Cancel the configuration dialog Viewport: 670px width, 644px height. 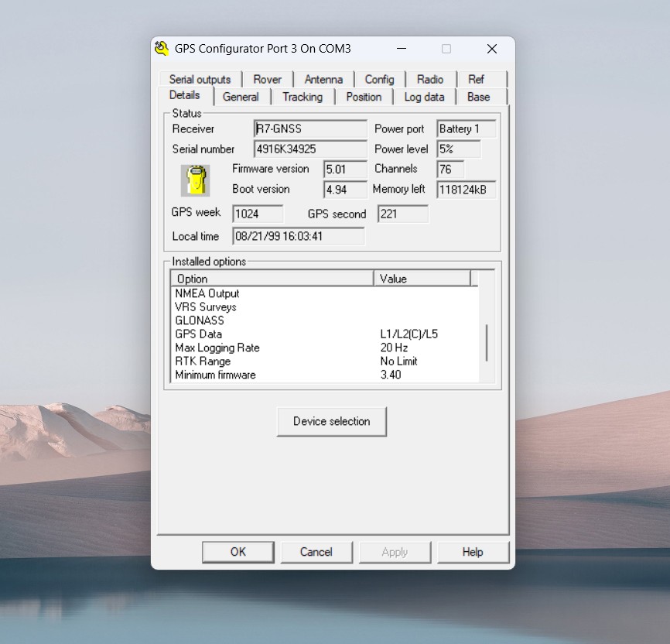click(316, 552)
